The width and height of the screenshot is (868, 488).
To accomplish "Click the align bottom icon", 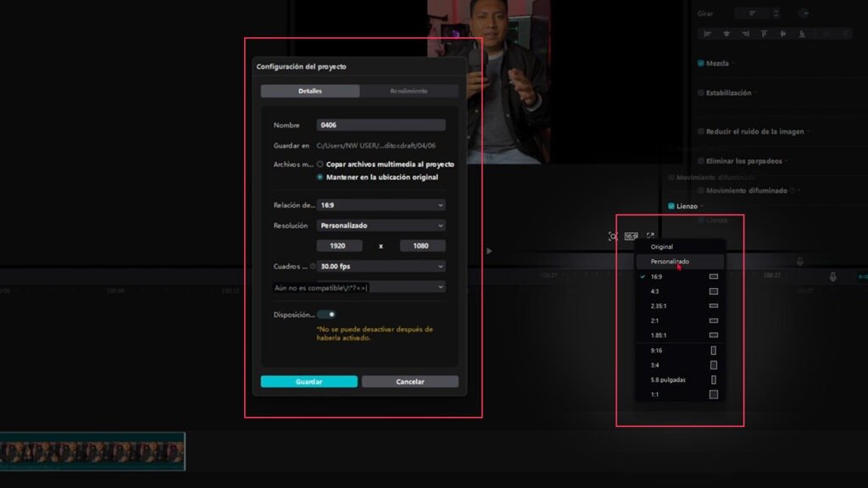I will pos(802,34).
